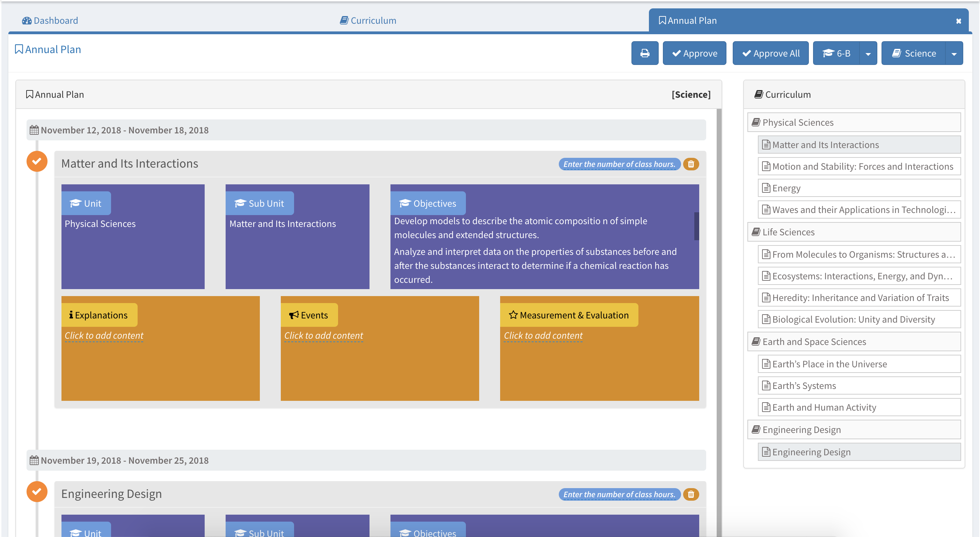This screenshot has height=537, width=980.
Task: Click the document icon beside Energy
Action: [766, 188]
